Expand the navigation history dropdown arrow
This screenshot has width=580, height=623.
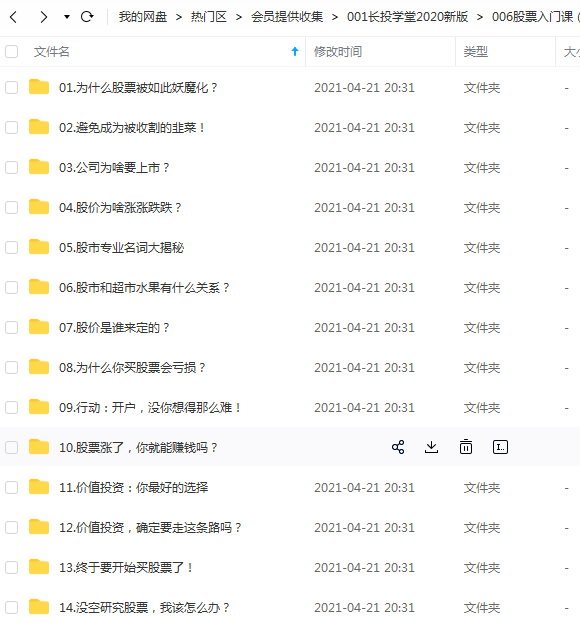pyautogui.click(x=67, y=17)
